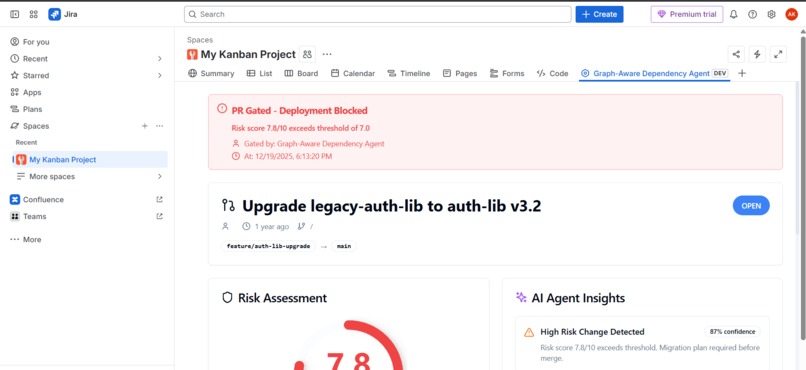Switch to the Timeline tab

tap(409, 73)
